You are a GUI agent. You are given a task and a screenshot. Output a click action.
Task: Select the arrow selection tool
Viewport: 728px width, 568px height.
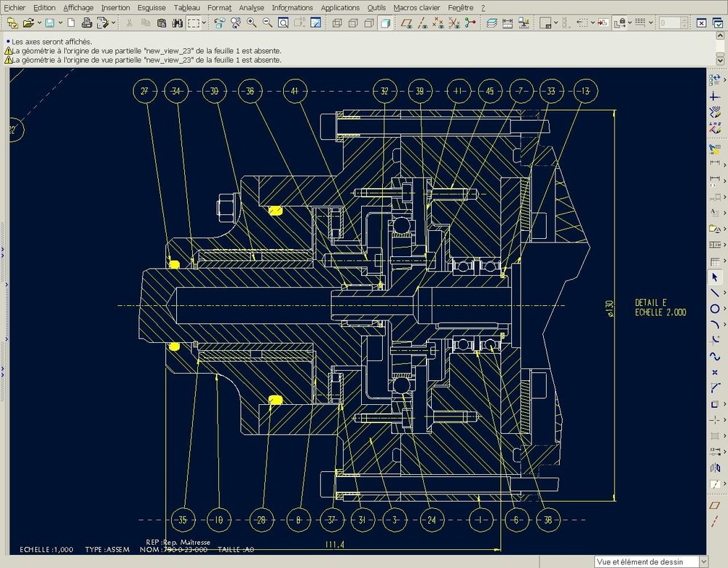click(715, 277)
